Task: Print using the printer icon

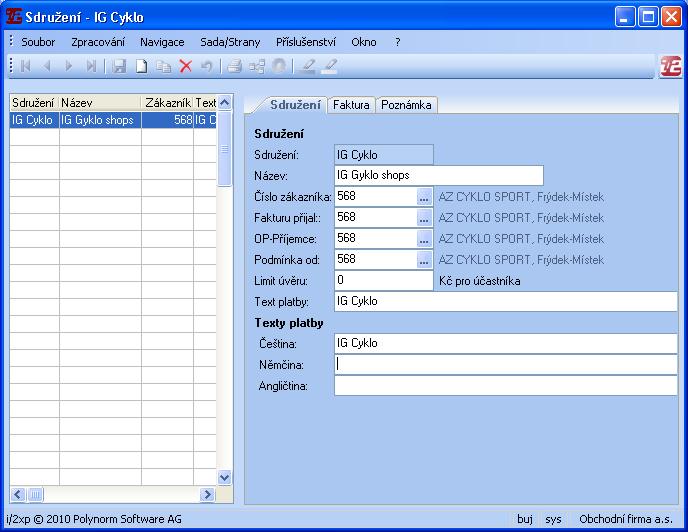Action: [234, 66]
